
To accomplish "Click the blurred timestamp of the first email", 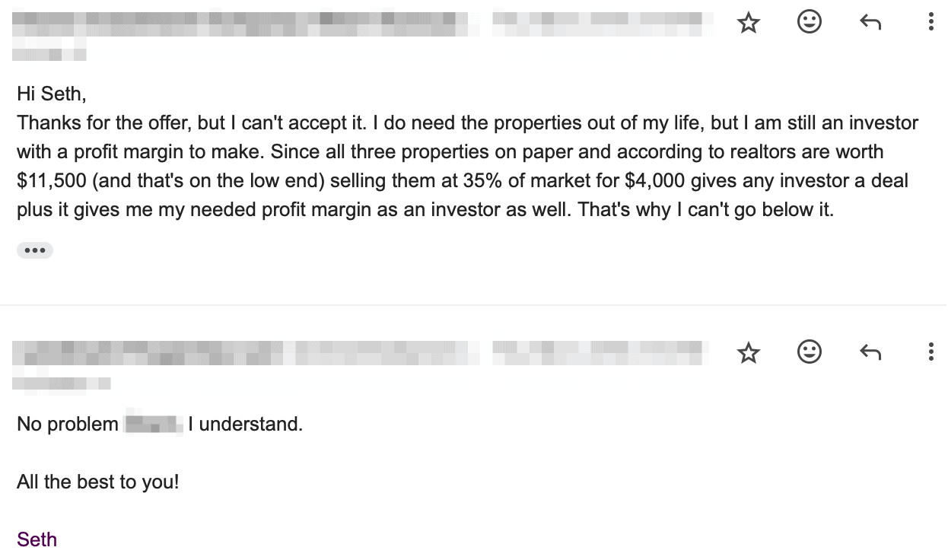I will tap(601, 24).
